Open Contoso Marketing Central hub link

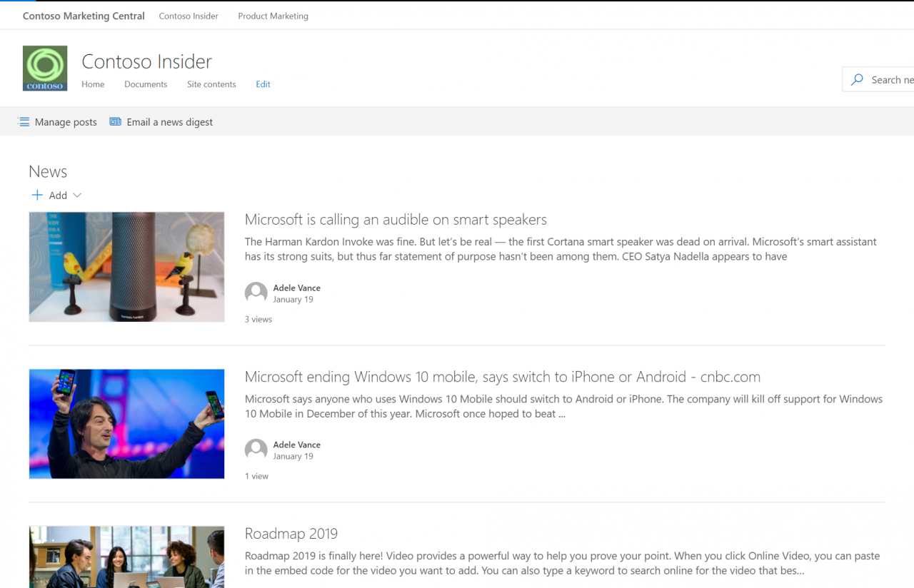tap(84, 16)
